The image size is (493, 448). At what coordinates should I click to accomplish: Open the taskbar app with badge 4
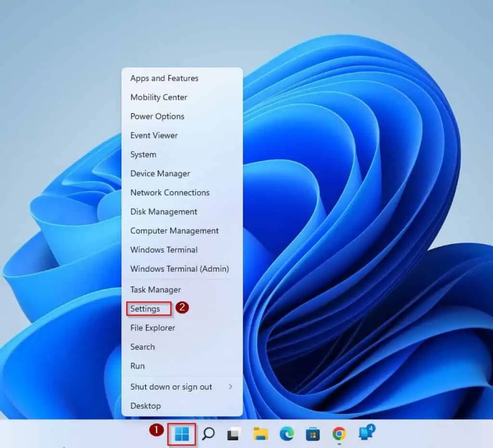click(x=366, y=434)
